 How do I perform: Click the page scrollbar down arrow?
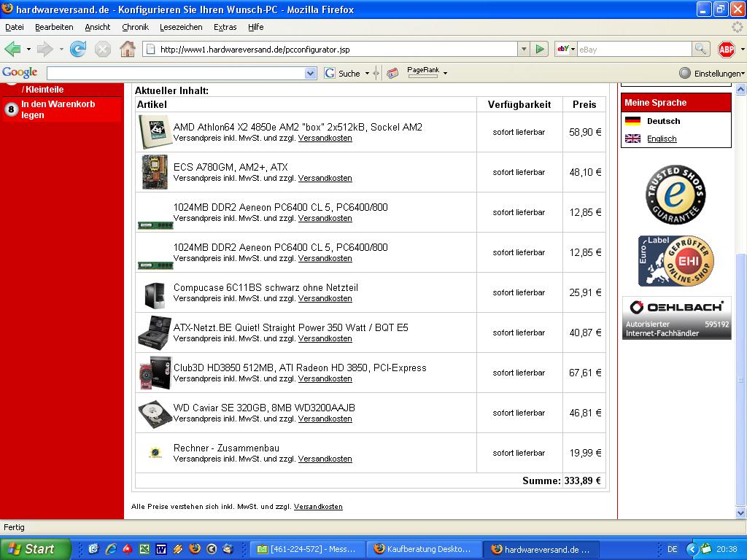pyautogui.click(x=740, y=513)
